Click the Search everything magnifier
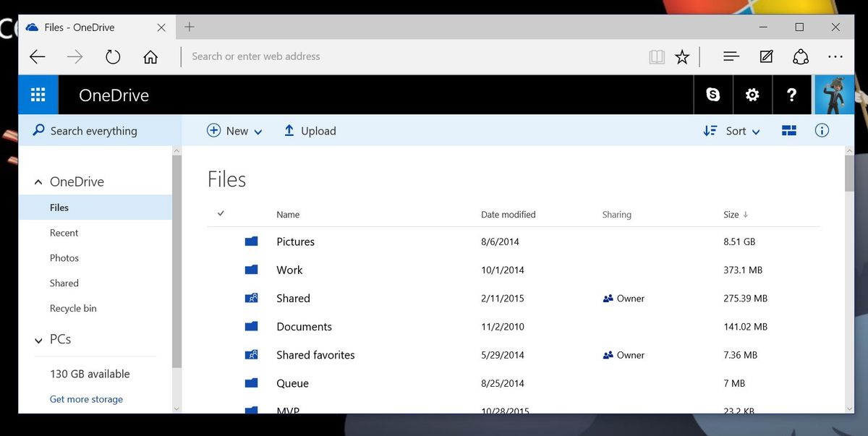Viewport: 868px width, 436px height. (x=37, y=130)
